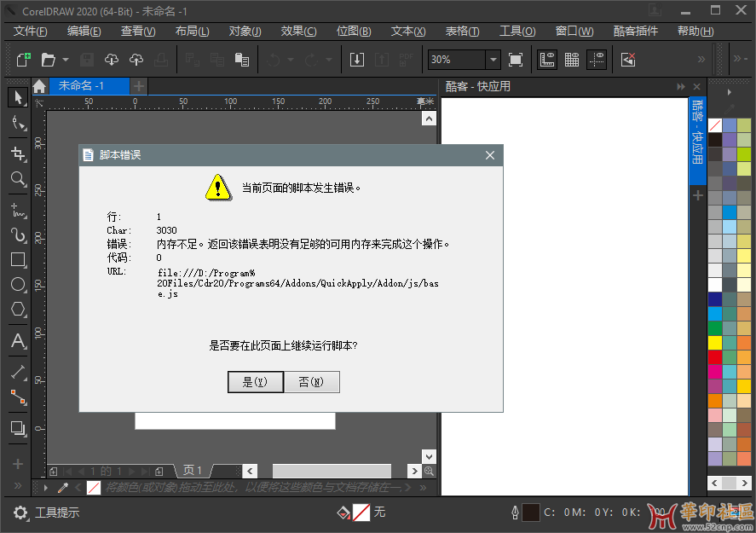This screenshot has height=533, width=756.
Task: Expand the undo history dropdown arrow
Action: point(291,60)
